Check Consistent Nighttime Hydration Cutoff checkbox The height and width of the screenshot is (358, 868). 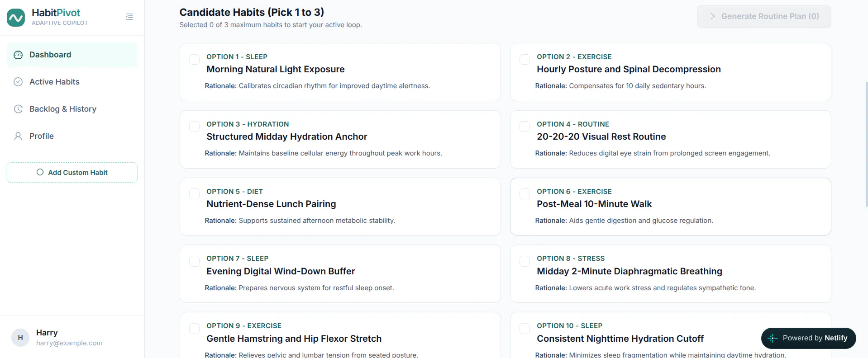click(525, 329)
